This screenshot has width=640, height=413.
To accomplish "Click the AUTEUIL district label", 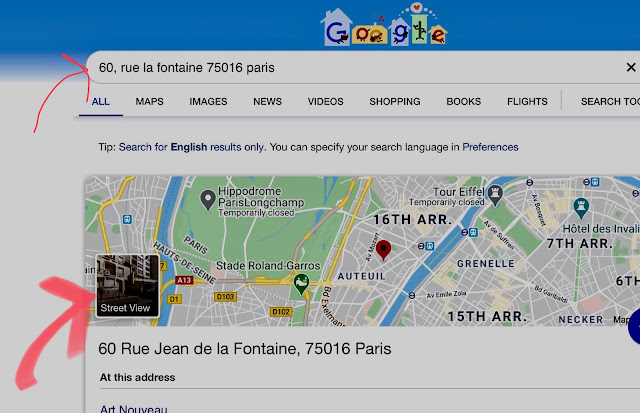I will coord(362,276).
